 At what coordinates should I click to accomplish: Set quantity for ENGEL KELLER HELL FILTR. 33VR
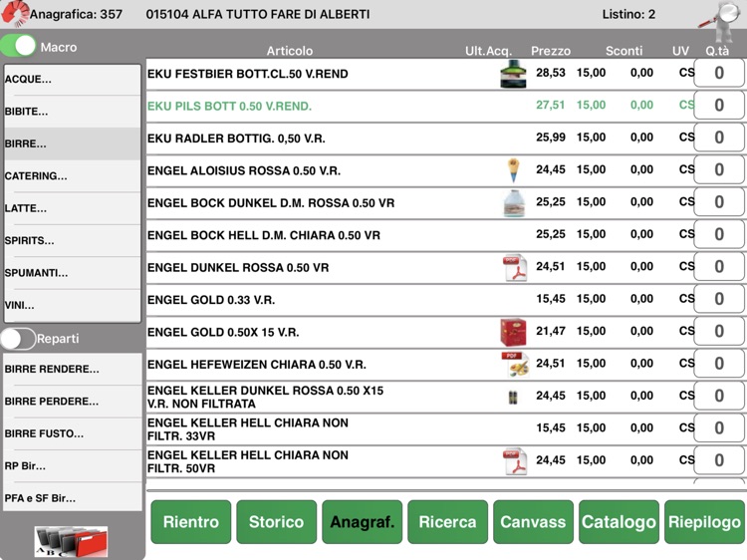[x=719, y=428]
